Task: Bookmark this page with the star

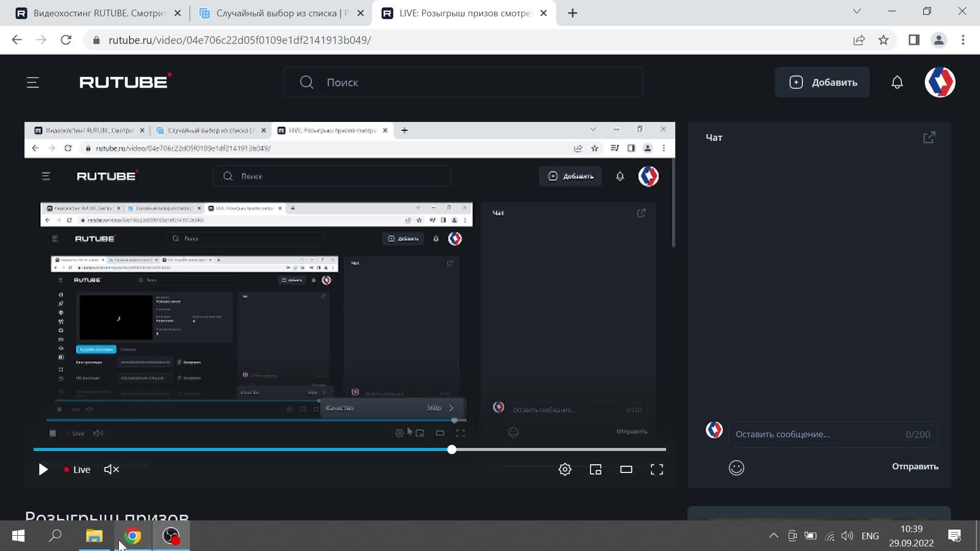Action: click(884, 40)
